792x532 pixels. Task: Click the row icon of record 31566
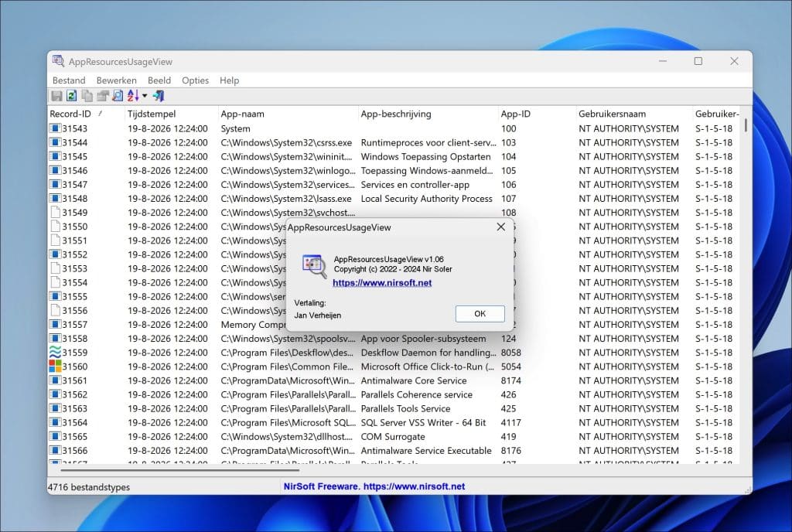point(55,450)
